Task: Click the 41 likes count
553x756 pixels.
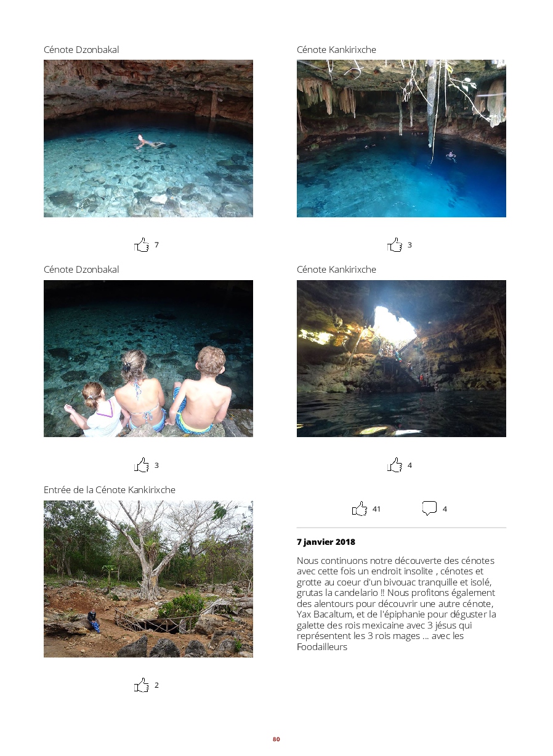Action: pyautogui.click(x=376, y=509)
